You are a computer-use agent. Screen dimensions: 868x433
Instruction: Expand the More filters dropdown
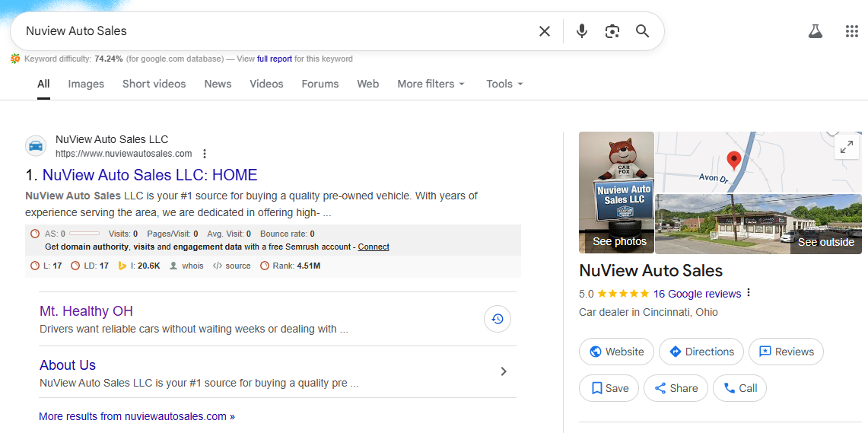pyautogui.click(x=431, y=84)
